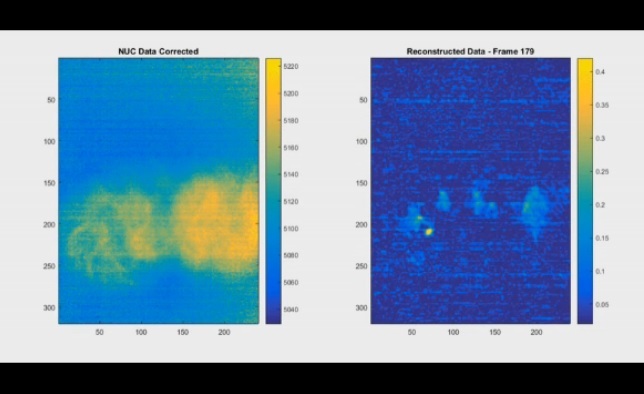Click x-axis tick 100 of Reconstructed Data plot

coord(453,332)
